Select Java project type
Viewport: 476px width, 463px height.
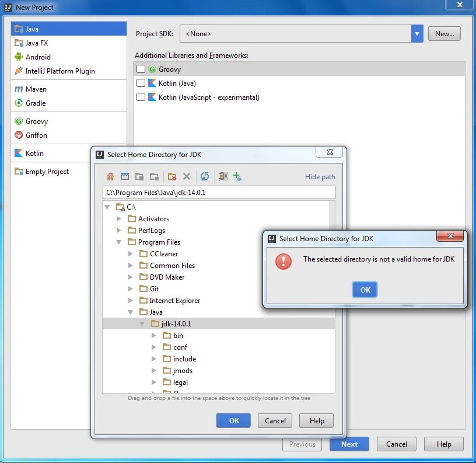pyautogui.click(x=69, y=29)
